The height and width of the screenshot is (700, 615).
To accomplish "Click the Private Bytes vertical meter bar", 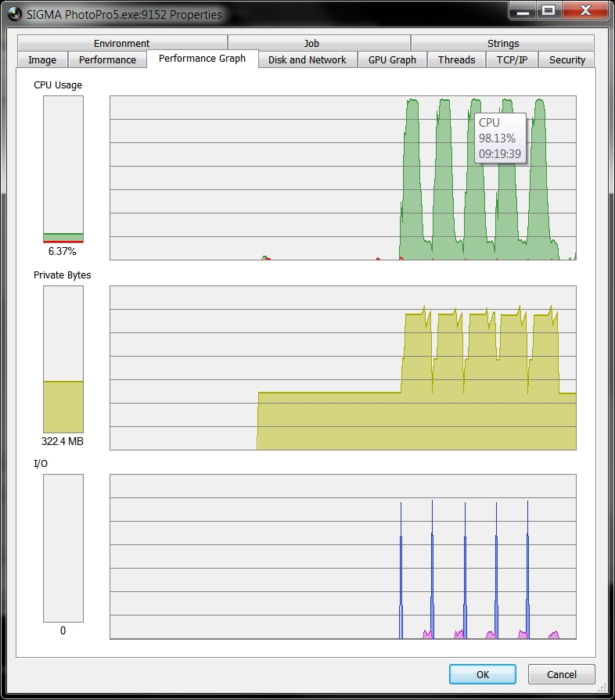I will 63,359.
